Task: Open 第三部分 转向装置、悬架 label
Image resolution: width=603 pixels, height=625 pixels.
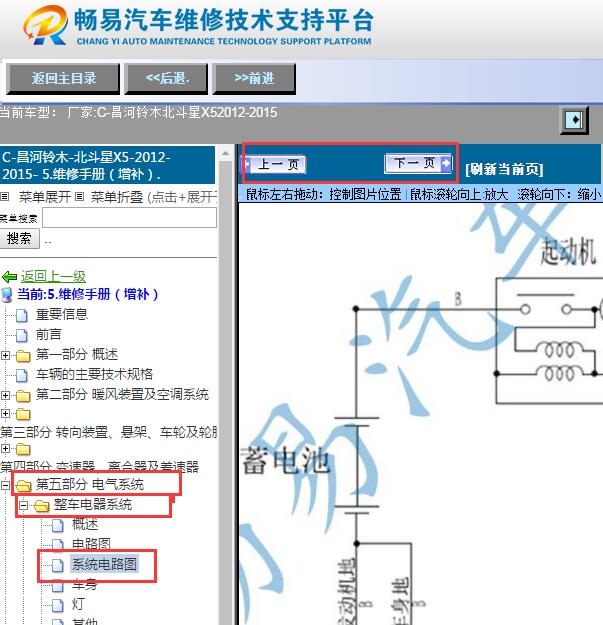Action: [x=108, y=432]
